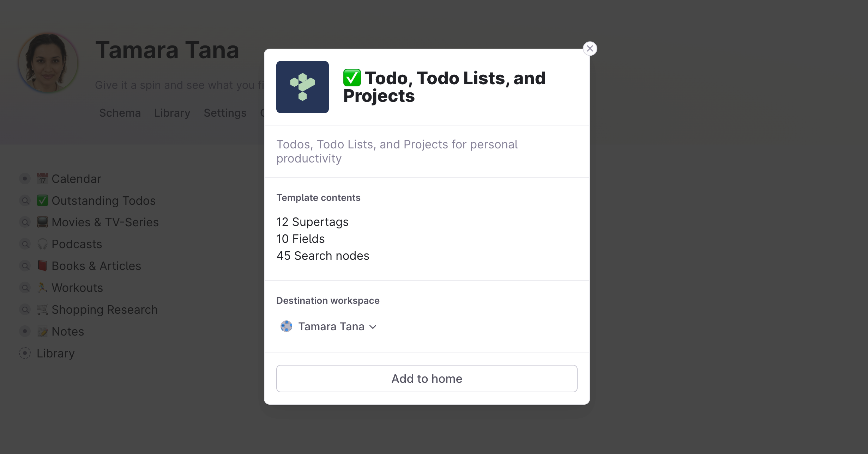Click the search bullet beside Workouts

click(x=25, y=288)
